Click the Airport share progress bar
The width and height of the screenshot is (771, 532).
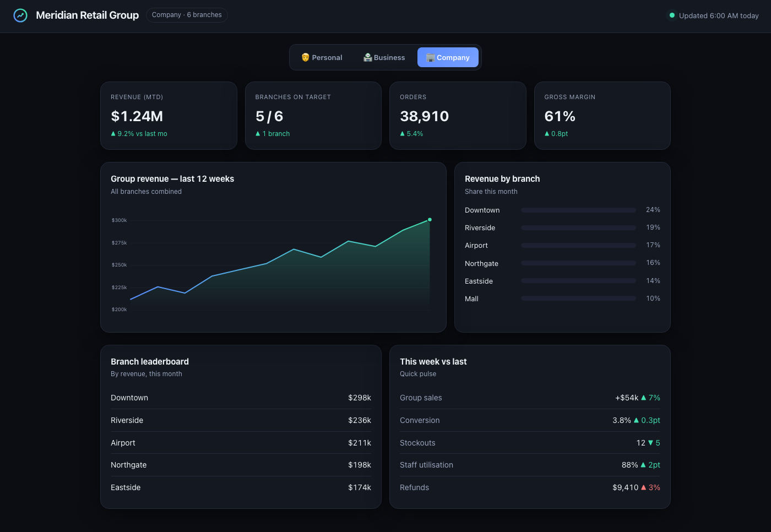(x=578, y=245)
